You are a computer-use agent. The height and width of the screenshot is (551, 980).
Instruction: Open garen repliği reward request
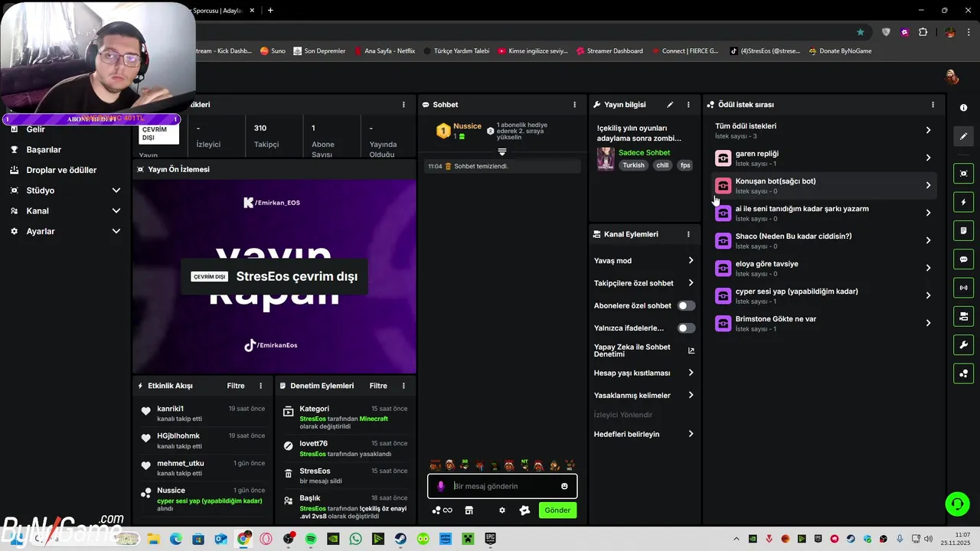pyautogui.click(x=824, y=158)
